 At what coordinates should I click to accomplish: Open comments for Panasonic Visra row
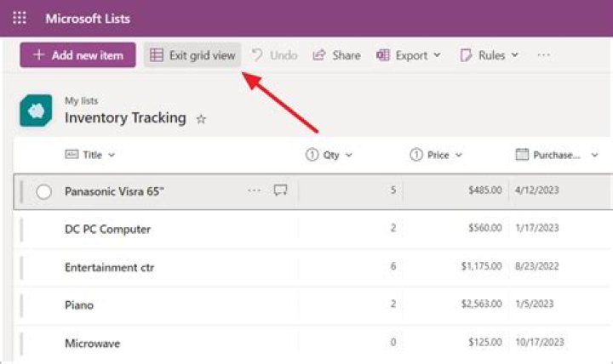280,191
